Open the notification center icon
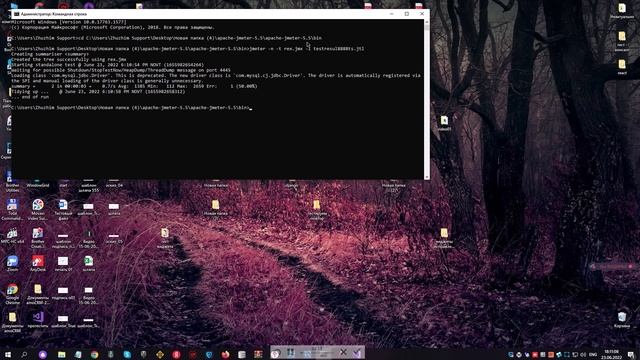This screenshot has width=640, height=360. tap(631, 354)
